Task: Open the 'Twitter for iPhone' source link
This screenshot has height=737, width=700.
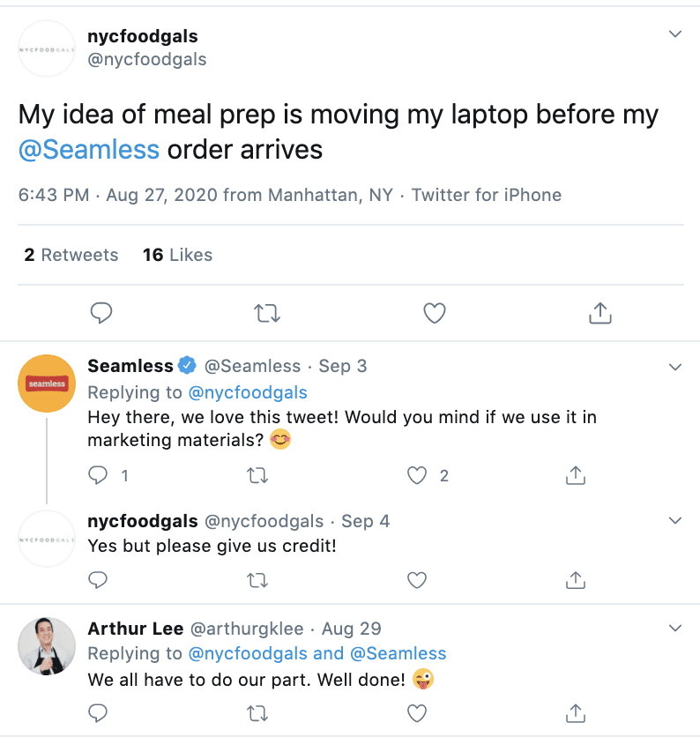Action: [x=486, y=195]
